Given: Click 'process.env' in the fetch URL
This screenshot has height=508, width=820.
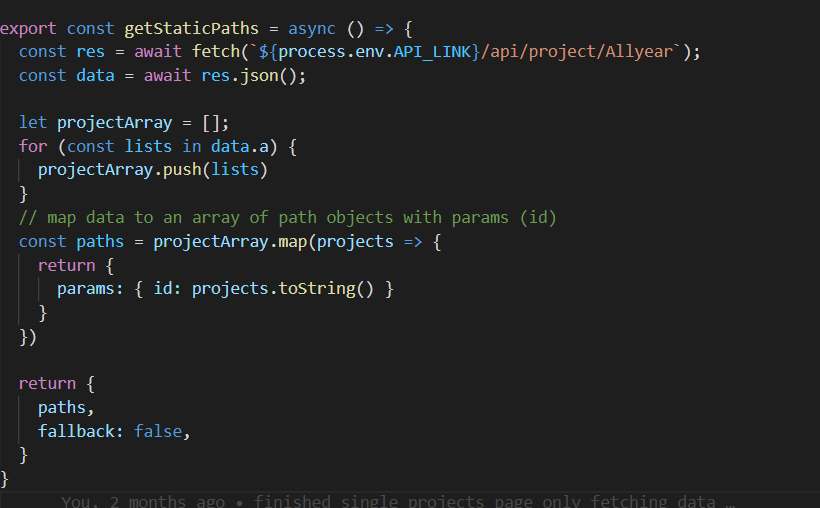Looking at the screenshot, I should [x=331, y=52].
